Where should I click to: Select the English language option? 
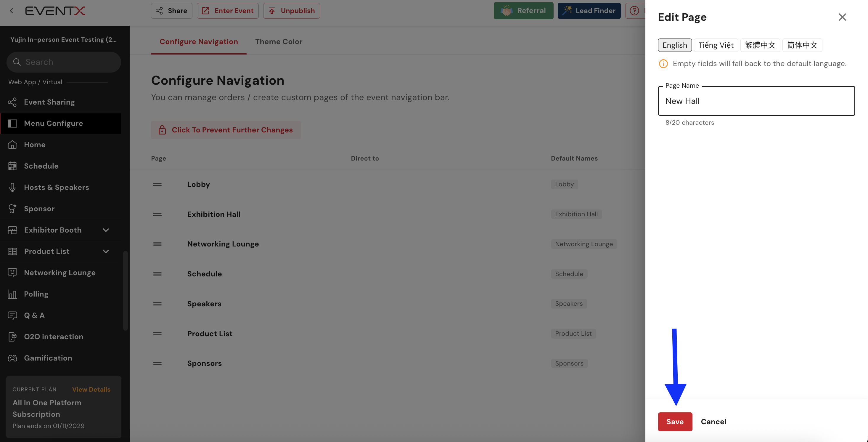(x=675, y=45)
